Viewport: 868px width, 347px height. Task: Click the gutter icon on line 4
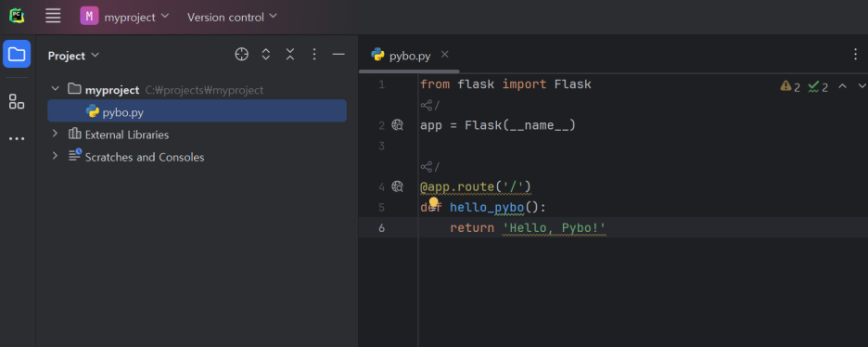(x=398, y=186)
